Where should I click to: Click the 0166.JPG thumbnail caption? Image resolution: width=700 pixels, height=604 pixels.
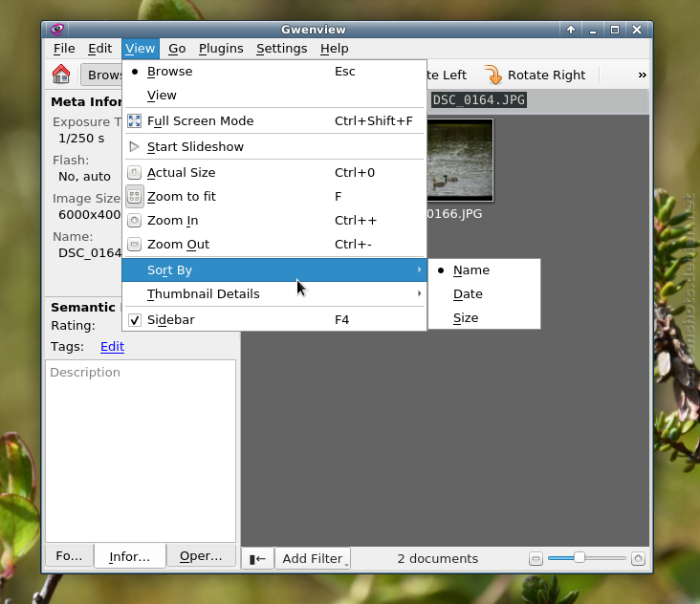tap(454, 214)
